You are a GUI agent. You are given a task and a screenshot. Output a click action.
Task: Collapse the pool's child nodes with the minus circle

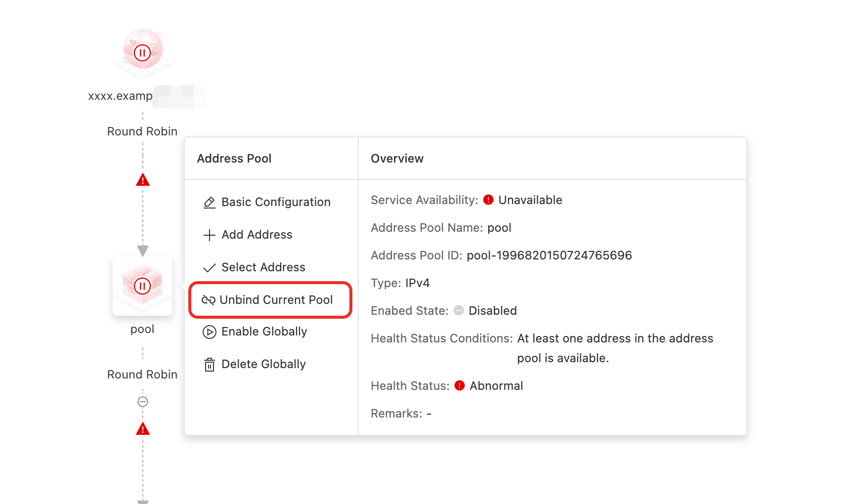click(143, 402)
